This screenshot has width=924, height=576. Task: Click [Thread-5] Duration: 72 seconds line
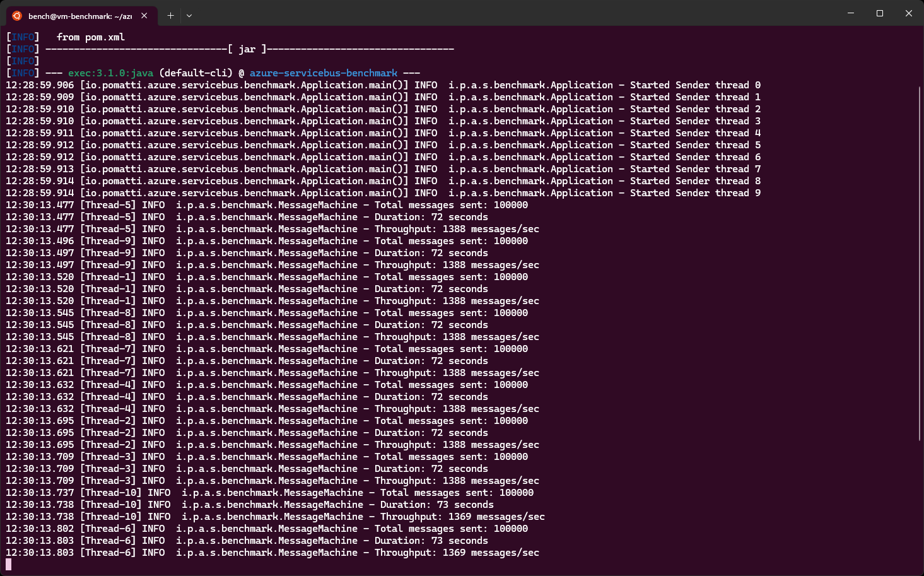pos(247,217)
